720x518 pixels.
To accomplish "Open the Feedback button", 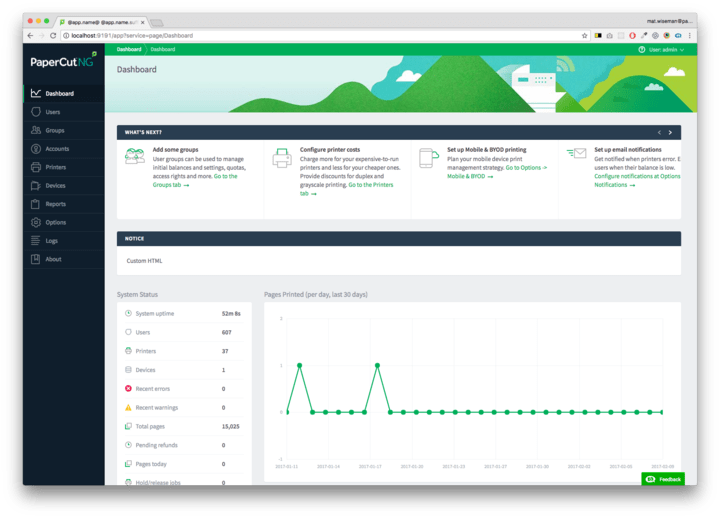I will click(663, 479).
